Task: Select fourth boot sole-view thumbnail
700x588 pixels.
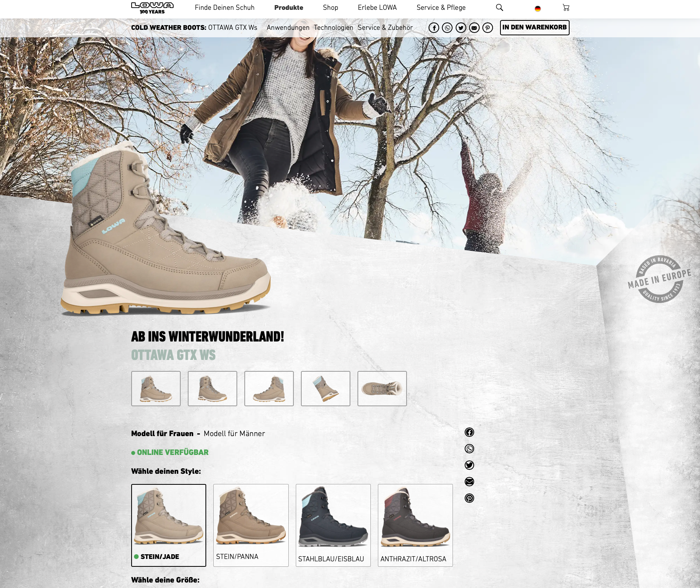Action: pyautogui.click(x=326, y=389)
